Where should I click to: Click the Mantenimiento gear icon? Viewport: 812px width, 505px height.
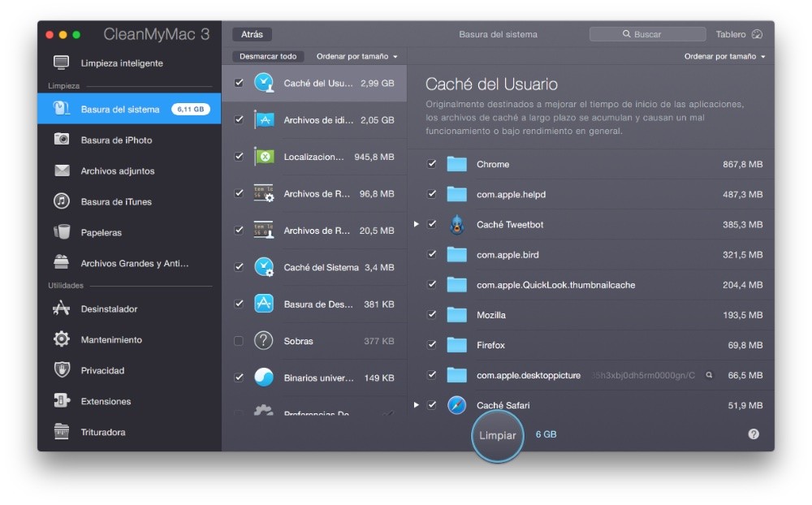(62, 339)
